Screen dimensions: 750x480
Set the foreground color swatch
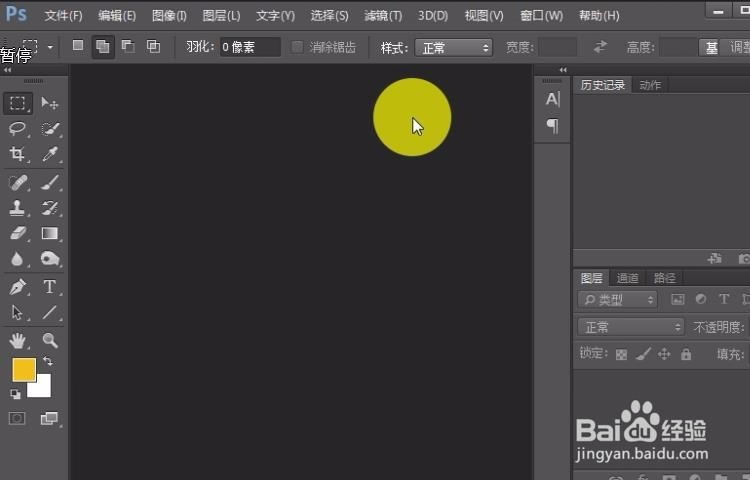click(24, 369)
